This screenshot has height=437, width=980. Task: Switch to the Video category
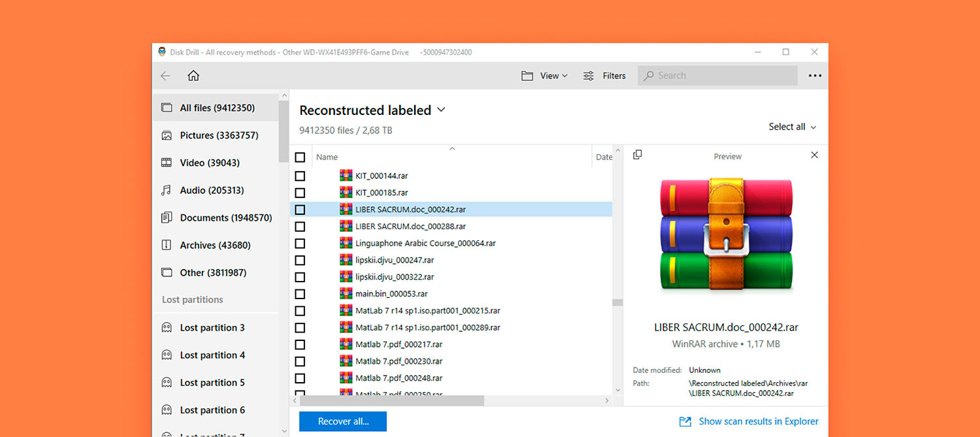[216, 163]
